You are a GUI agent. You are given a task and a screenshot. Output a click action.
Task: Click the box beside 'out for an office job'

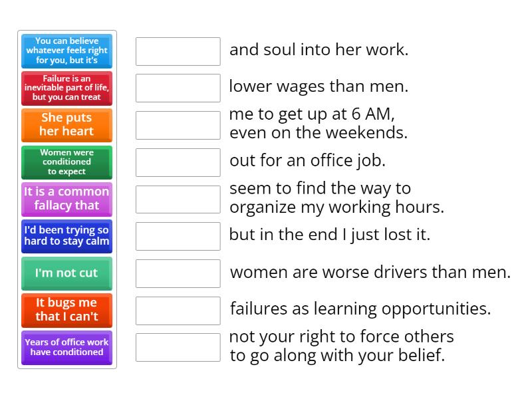(178, 160)
